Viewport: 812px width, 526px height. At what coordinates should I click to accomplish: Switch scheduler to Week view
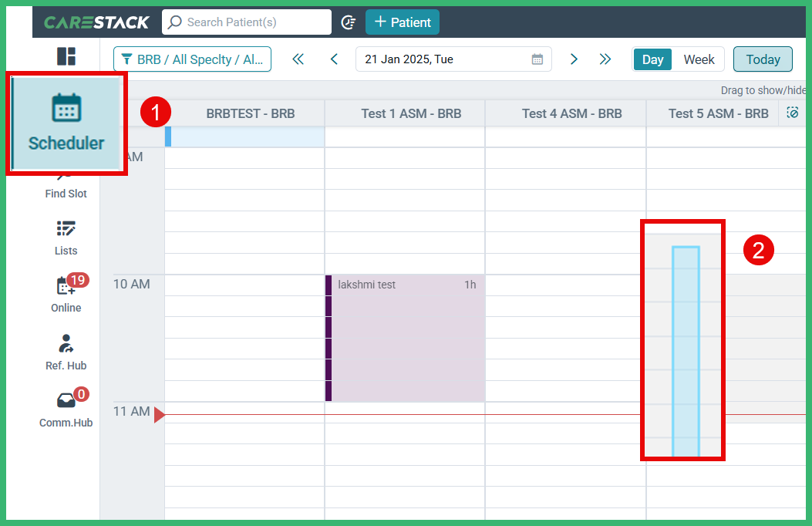point(699,59)
